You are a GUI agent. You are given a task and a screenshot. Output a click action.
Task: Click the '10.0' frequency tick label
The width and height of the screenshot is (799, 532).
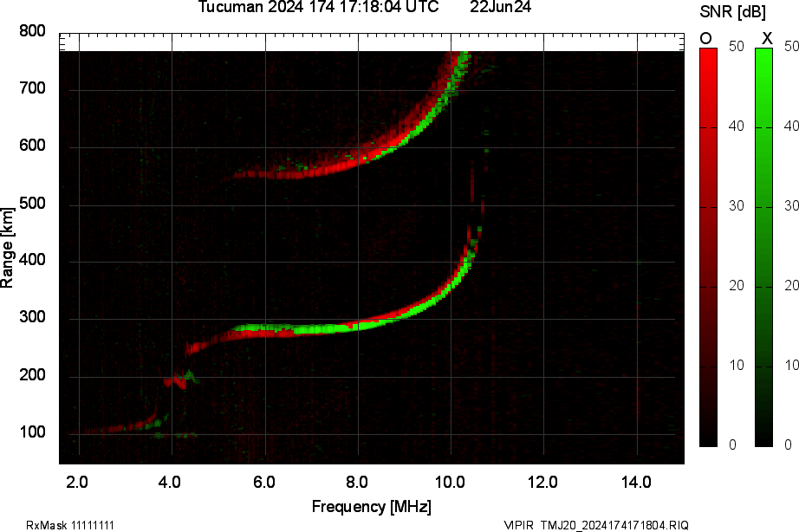tap(450, 482)
